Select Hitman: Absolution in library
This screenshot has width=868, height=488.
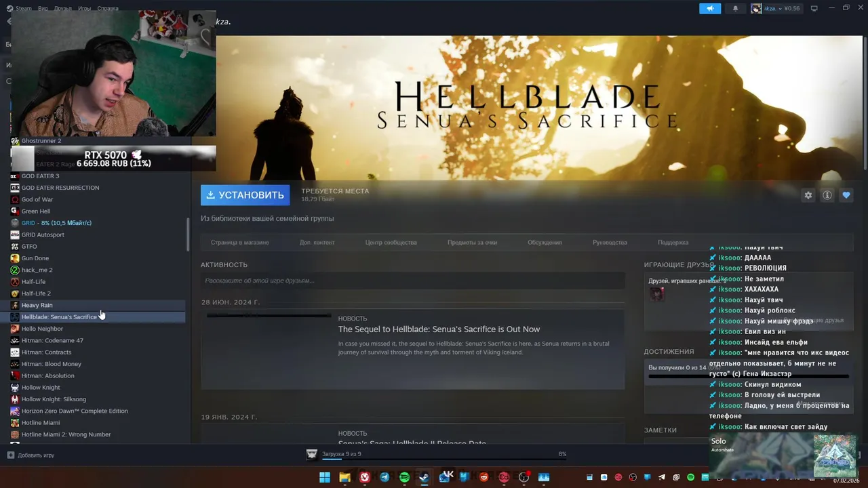(47, 375)
